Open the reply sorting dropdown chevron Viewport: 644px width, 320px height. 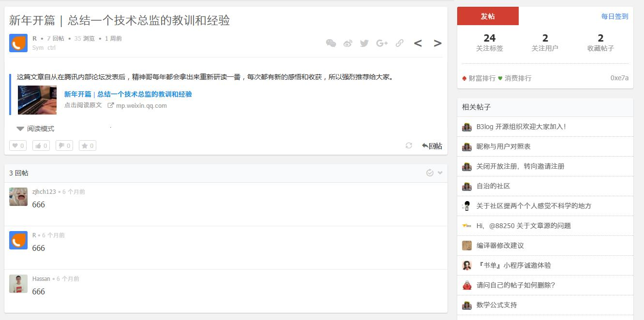(x=439, y=172)
